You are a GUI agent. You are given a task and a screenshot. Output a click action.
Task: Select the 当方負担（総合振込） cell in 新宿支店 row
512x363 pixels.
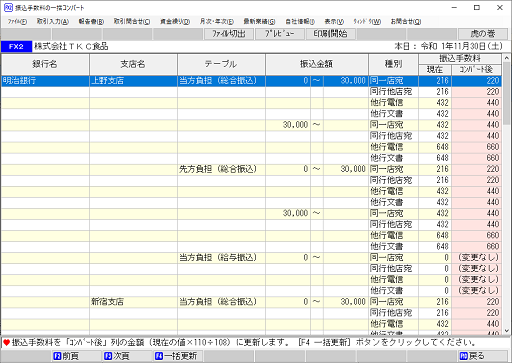click(x=221, y=302)
